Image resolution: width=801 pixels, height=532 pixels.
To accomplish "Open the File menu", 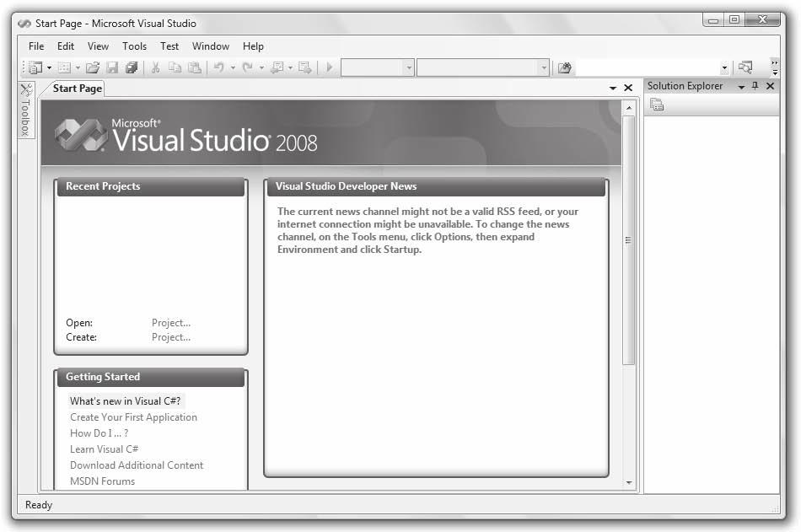I will pyautogui.click(x=35, y=46).
